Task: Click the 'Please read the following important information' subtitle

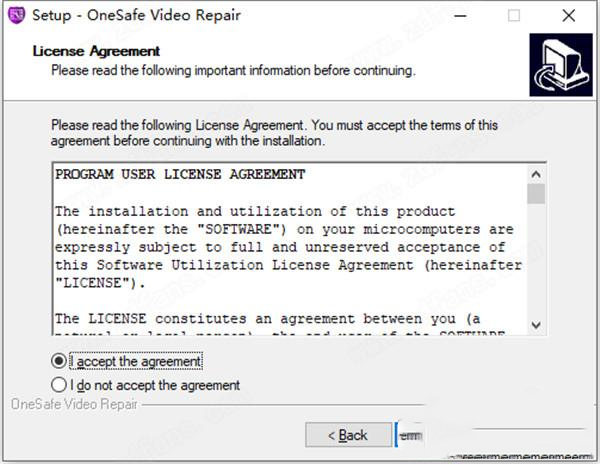Action: pyautogui.click(x=233, y=71)
